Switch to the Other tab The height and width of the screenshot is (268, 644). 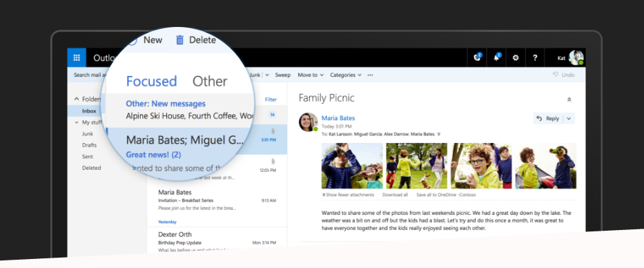(210, 82)
